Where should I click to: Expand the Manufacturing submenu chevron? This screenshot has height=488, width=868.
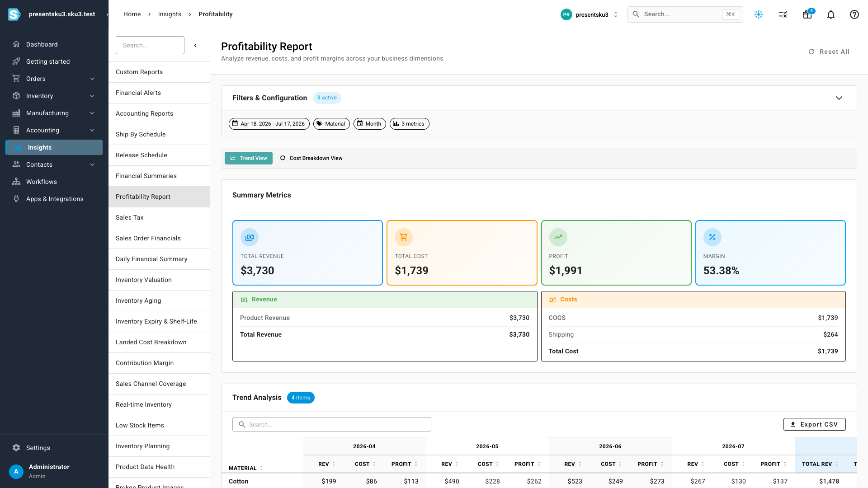pyautogui.click(x=92, y=113)
